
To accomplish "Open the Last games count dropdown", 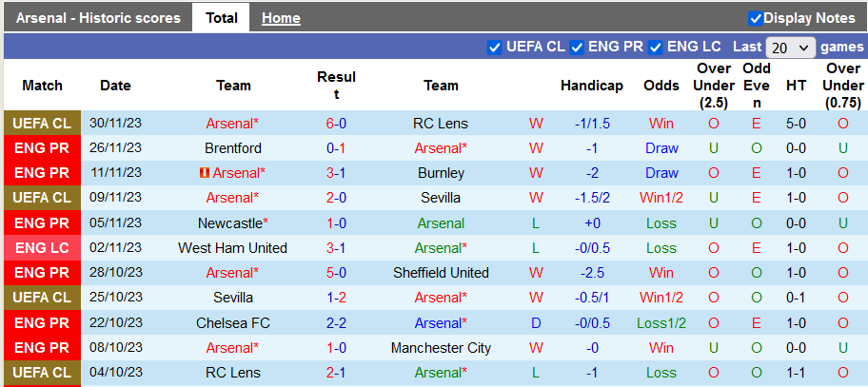I will (x=790, y=48).
